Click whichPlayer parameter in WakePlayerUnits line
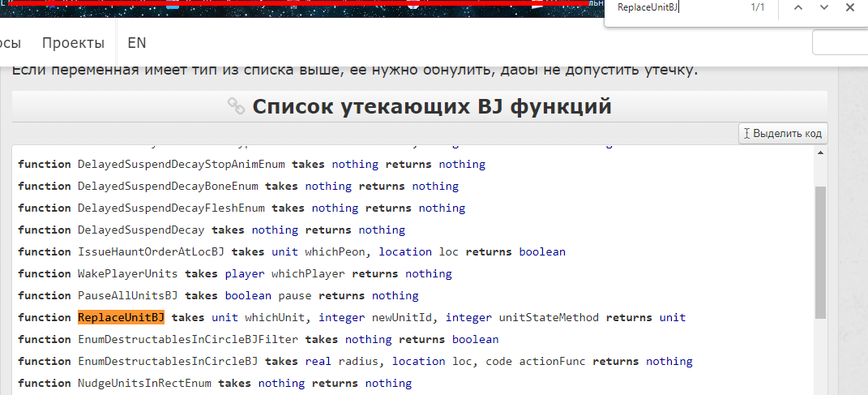This screenshot has width=868, height=395. 308,273
